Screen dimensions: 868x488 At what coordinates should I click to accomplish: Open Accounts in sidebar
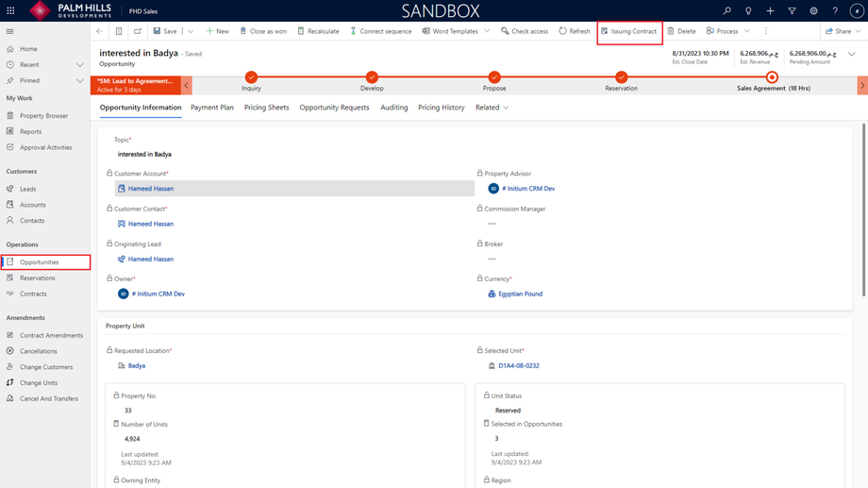[33, 205]
